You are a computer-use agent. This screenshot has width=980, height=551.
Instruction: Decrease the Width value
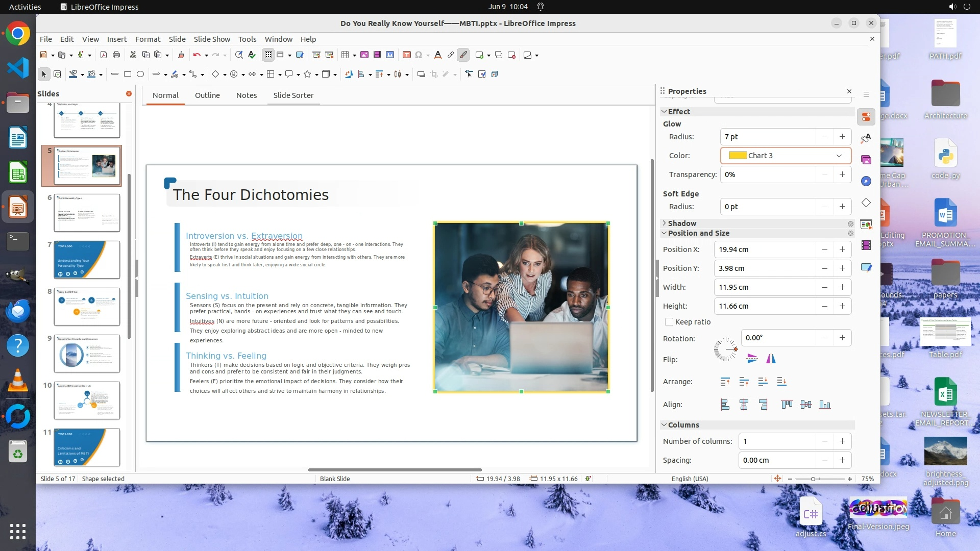[824, 287]
